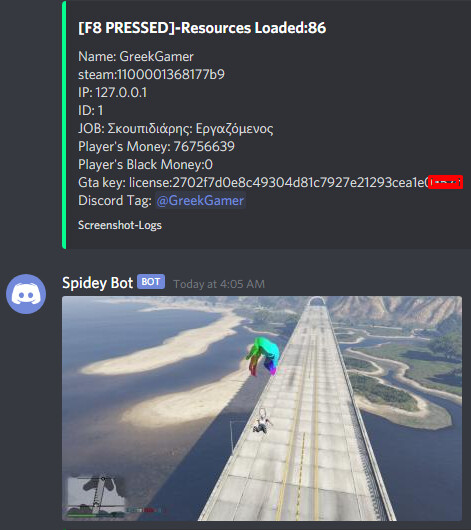The height and width of the screenshot is (530, 471).
Task: Click the minimap in the game screenshot
Action: [x=96, y=494]
